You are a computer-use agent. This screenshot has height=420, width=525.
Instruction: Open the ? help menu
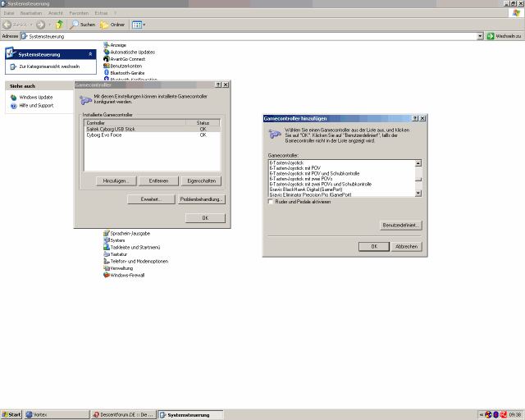pyautogui.click(x=115, y=13)
